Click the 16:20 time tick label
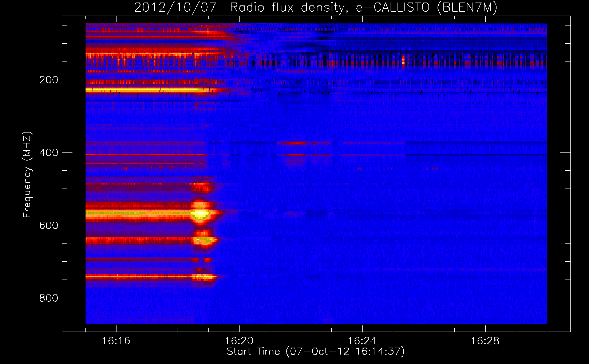 pyautogui.click(x=239, y=341)
